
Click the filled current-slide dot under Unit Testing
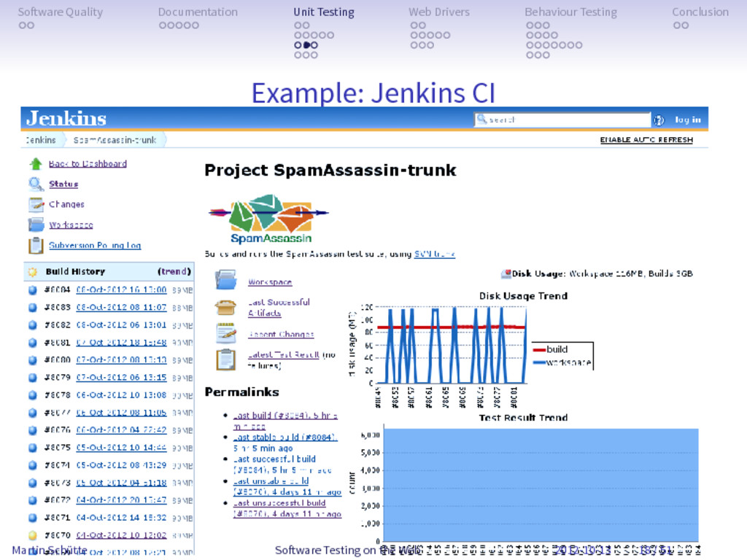click(307, 45)
